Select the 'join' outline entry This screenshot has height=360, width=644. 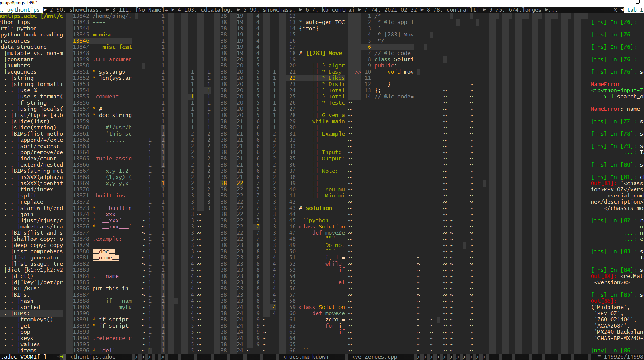(x=27, y=214)
